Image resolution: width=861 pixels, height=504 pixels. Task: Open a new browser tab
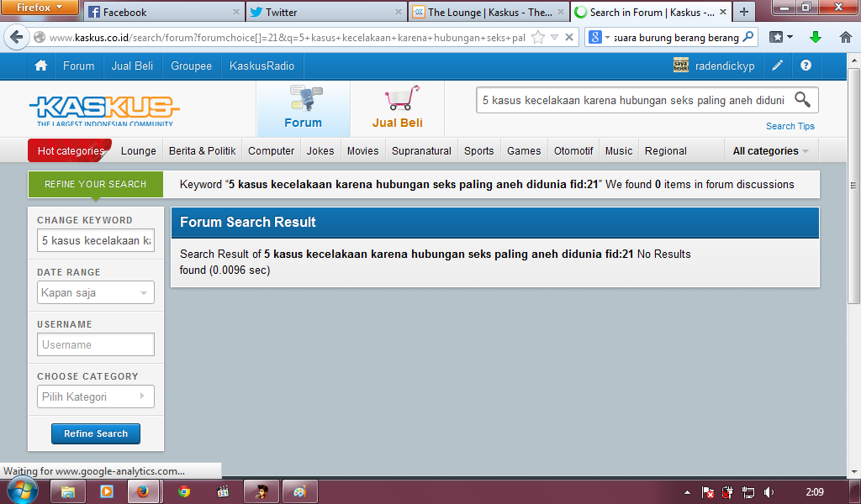click(743, 12)
